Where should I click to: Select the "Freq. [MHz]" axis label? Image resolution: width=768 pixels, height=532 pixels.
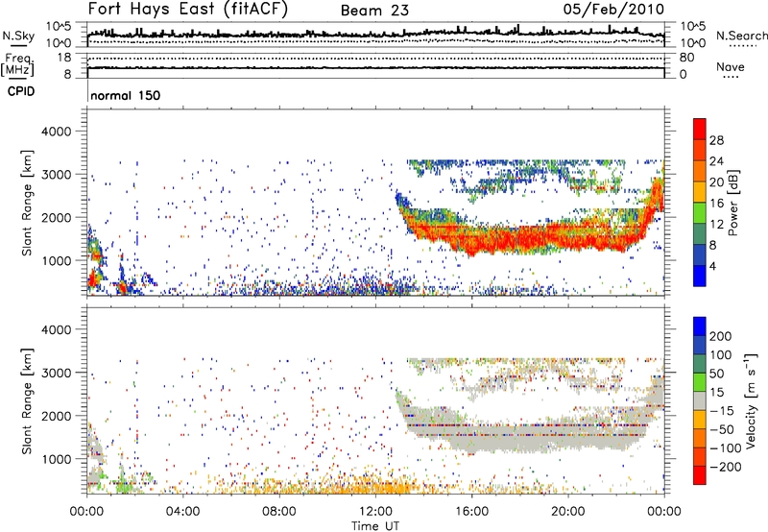18,65
